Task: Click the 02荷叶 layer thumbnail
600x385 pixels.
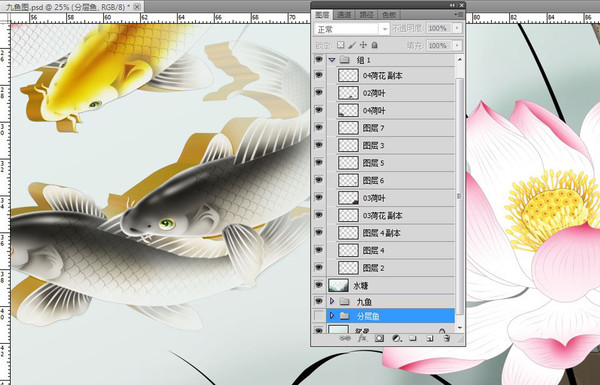Action: pos(348,93)
